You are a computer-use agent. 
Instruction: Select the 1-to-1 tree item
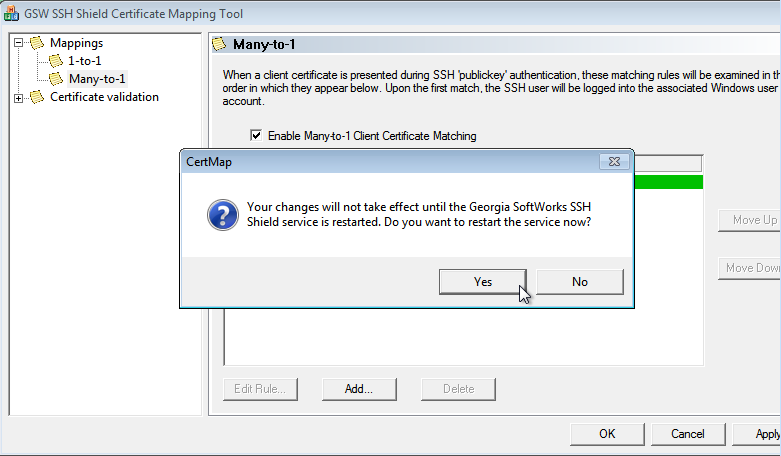85,61
